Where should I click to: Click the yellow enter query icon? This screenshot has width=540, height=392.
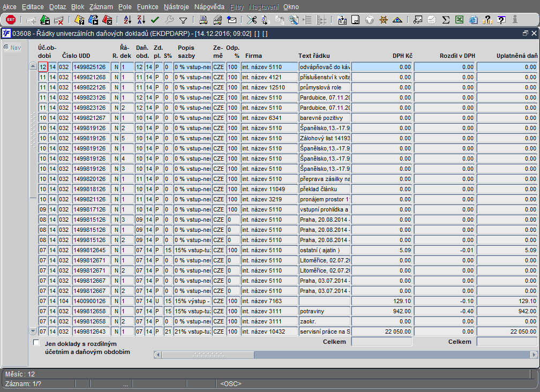click(79, 20)
